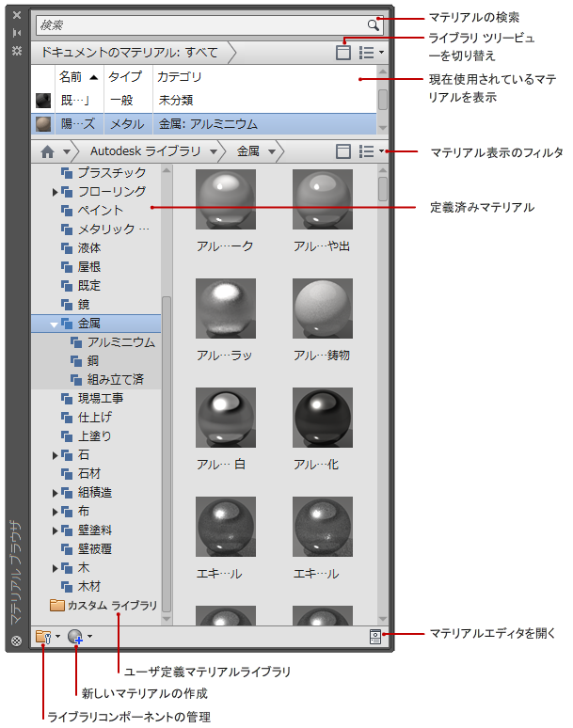The width and height of the screenshot is (573, 728).
Task: Select アル…ラッ material thumbnail
Action: 225,309
